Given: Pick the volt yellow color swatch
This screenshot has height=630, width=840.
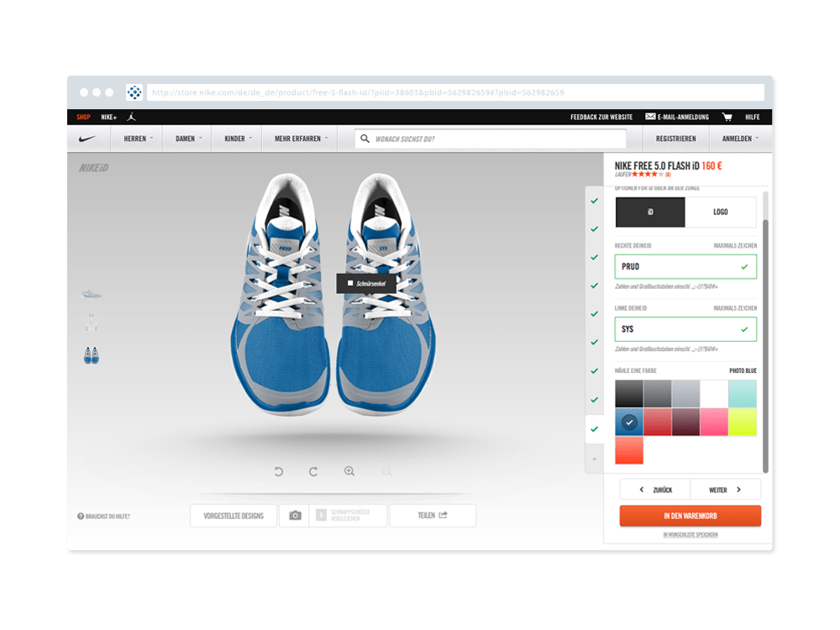Looking at the screenshot, I should click(x=743, y=423).
